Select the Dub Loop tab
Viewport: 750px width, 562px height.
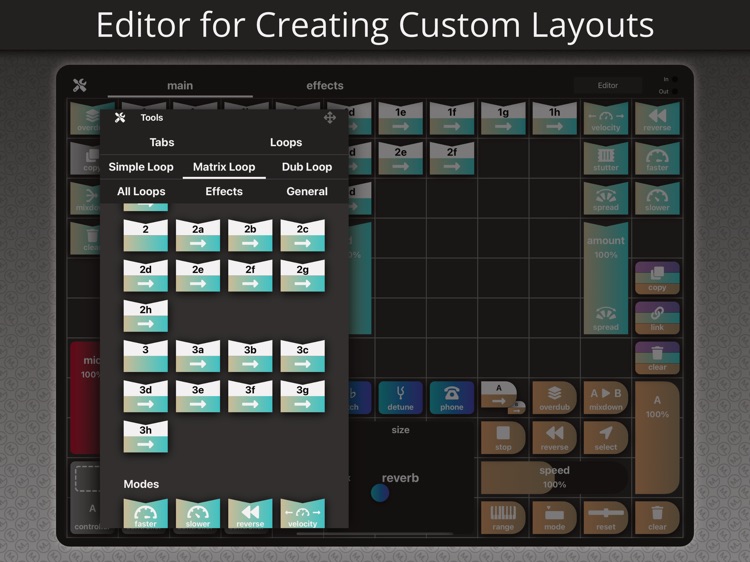307,167
